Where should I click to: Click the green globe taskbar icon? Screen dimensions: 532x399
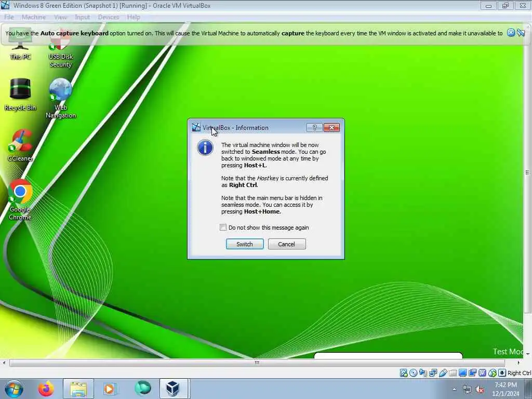142,388
